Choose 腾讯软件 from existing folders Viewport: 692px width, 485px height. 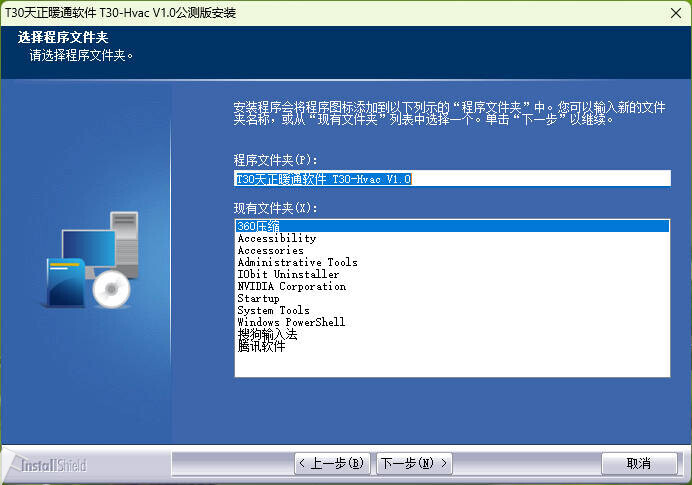click(x=261, y=347)
